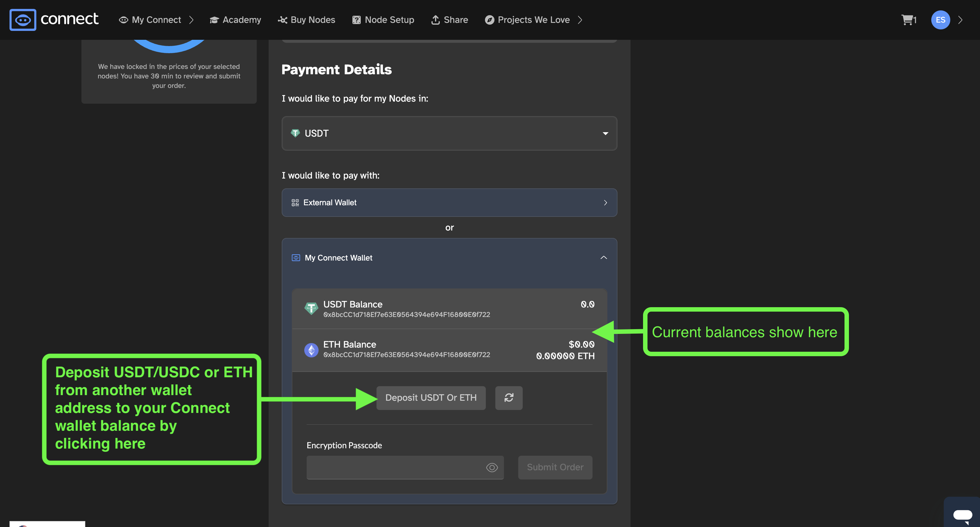Open the USDT payment currency dropdown
The image size is (980, 527).
click(449, 133)
